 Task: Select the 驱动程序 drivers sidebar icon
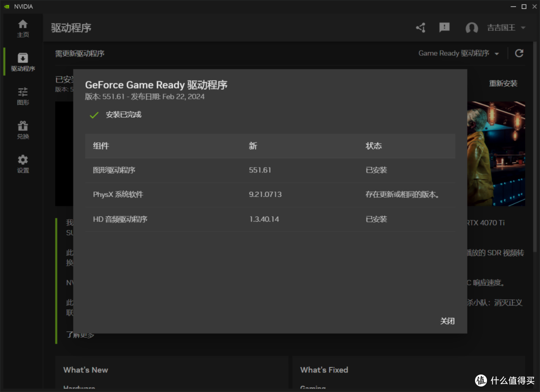point(22,62)
